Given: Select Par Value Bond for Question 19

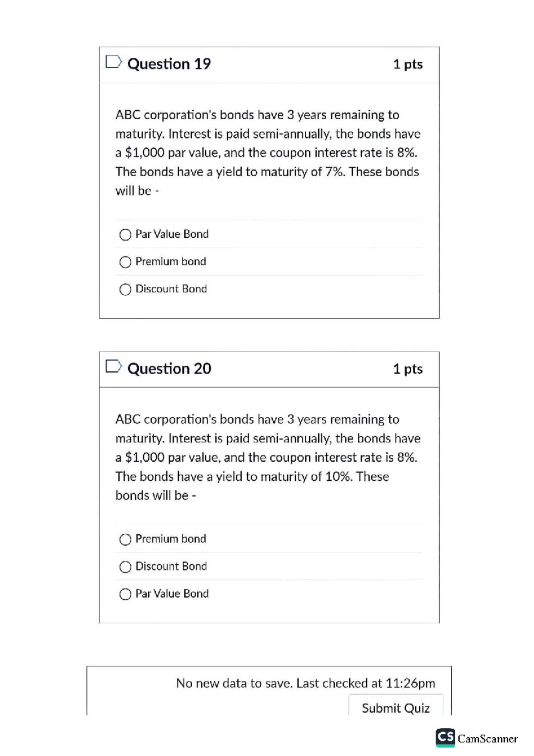Looking at the screenshot, I should pos(125,234).
